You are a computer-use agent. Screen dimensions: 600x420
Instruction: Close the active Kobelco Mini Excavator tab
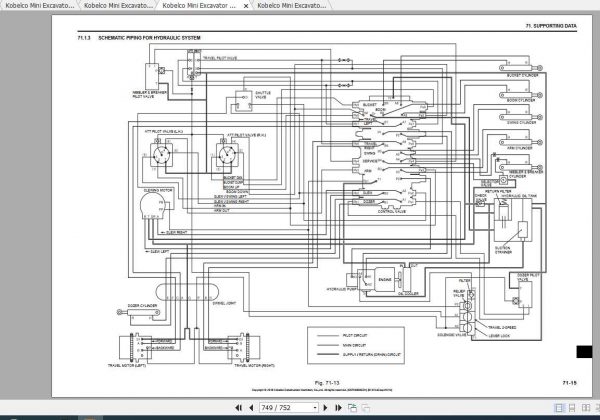point(246,6)
